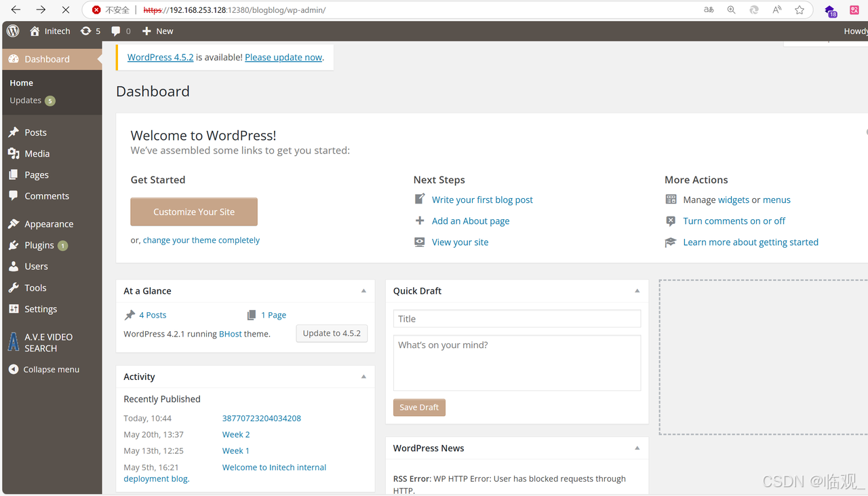Collapse the WordPress News widget
The height and width of the screenshot is (496, 868).
tap(637, 448)
